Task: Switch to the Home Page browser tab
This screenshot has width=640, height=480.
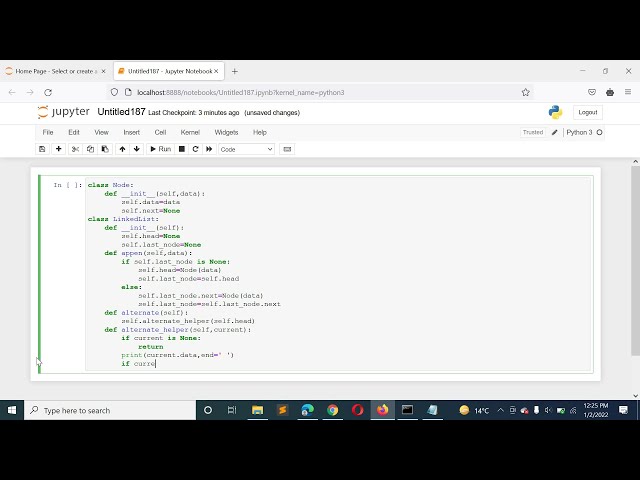Action: [56, 71]
